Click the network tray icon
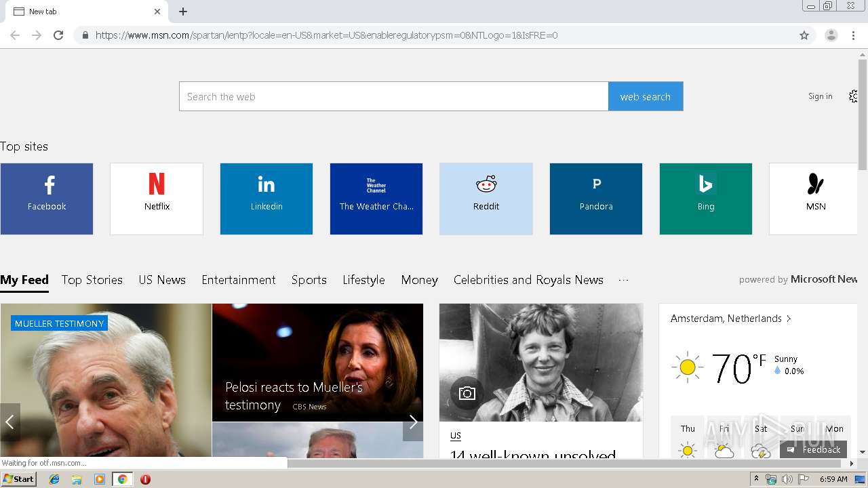868x488 pixels. pos(771,479)
